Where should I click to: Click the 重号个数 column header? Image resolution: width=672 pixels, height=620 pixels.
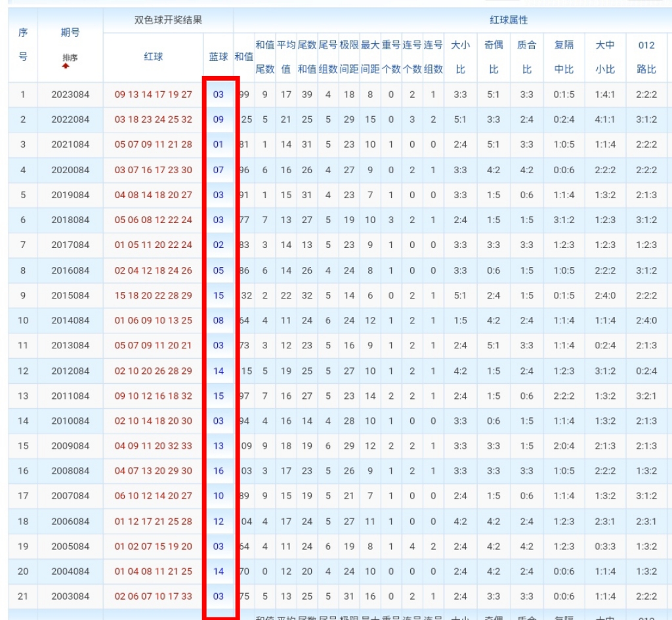coord(391,57)
